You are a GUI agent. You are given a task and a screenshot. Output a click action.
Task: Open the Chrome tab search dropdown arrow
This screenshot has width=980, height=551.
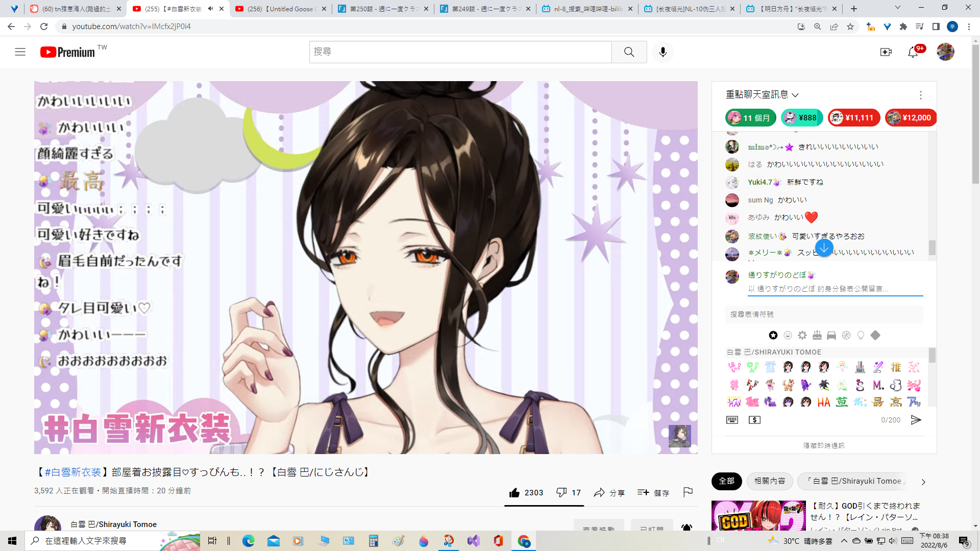(897, 8)
